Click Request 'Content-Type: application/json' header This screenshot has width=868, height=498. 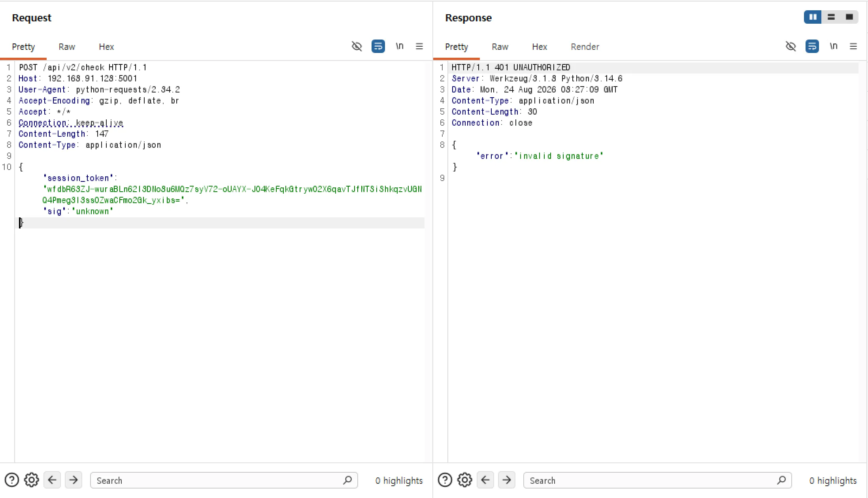(x=90, y=145)
